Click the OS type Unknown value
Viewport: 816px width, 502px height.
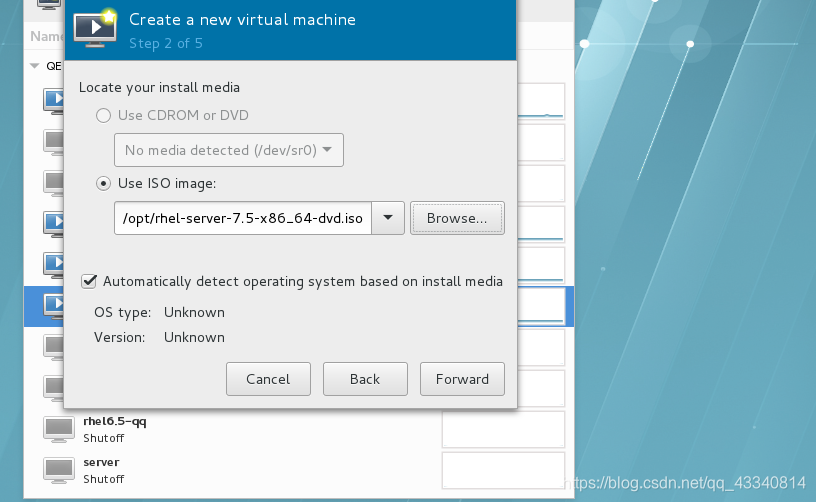(x=194, y=312)
